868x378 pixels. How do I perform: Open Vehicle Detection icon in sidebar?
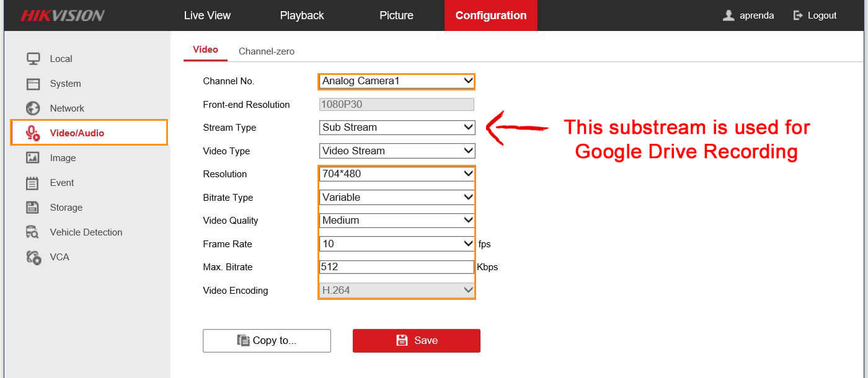tap(33, 232)
